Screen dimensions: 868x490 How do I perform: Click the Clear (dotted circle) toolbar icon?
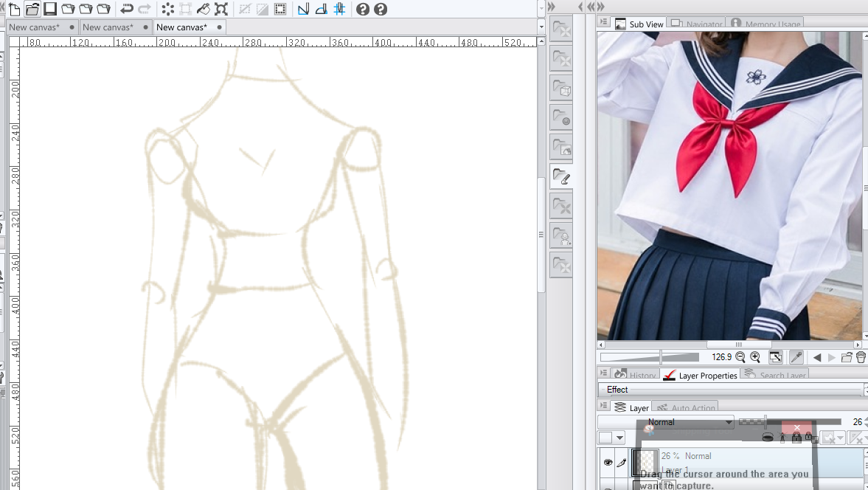coord(167,9)
